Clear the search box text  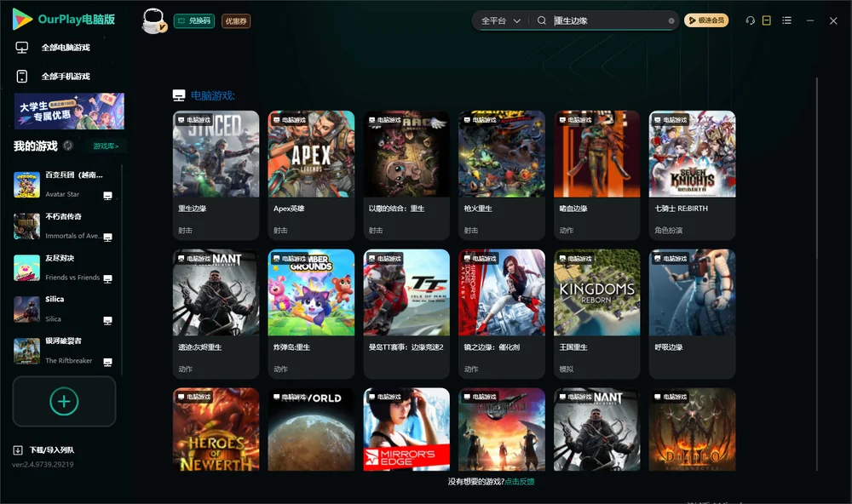[671, 20]
